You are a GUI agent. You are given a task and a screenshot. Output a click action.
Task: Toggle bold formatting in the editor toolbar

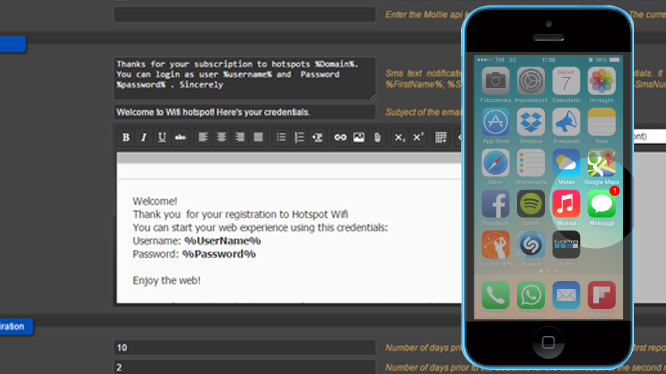(x=126, y=137)
